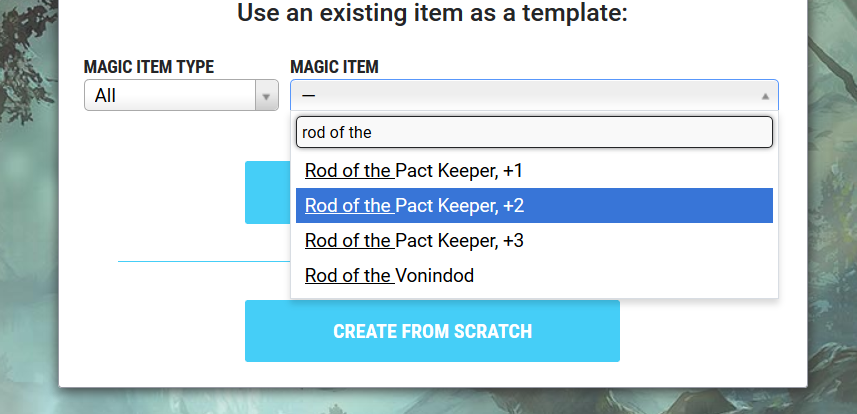
Task: Click the blue divider line left of list
Action: point(204,261)
